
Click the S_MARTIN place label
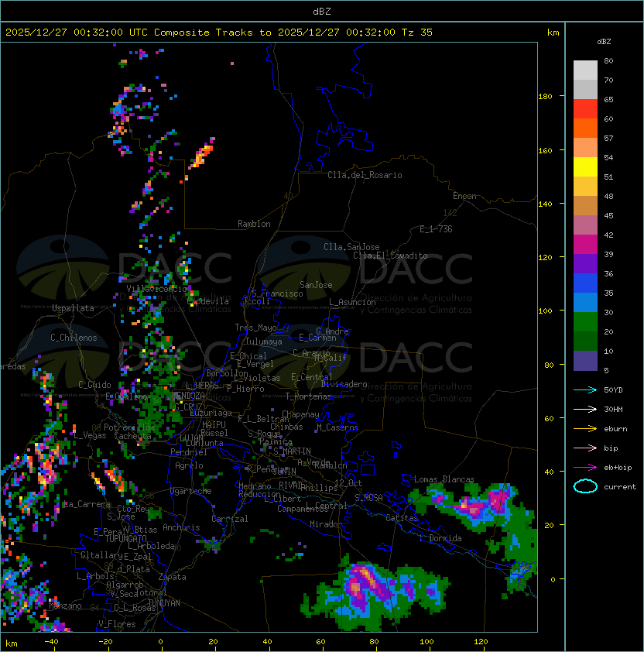tap(292, 451)
